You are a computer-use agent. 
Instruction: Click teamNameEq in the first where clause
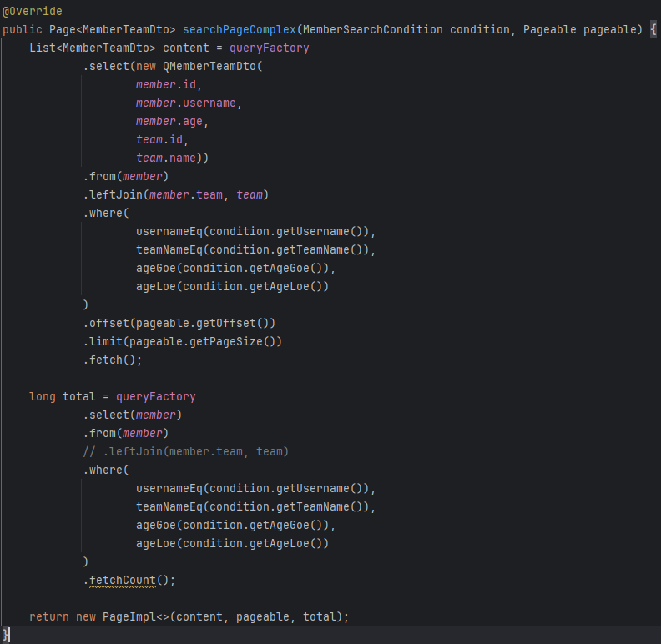coord(169,250)
